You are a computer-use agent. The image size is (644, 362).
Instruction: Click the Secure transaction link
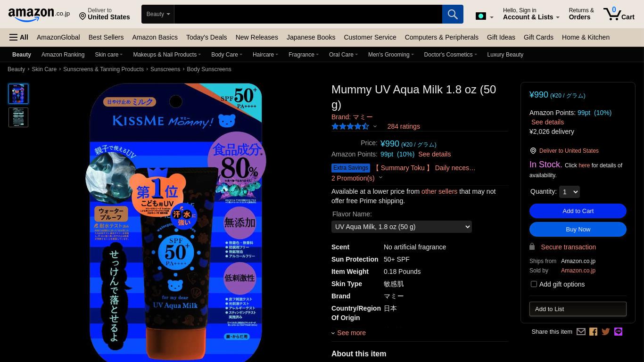click(x=568, y=247)
